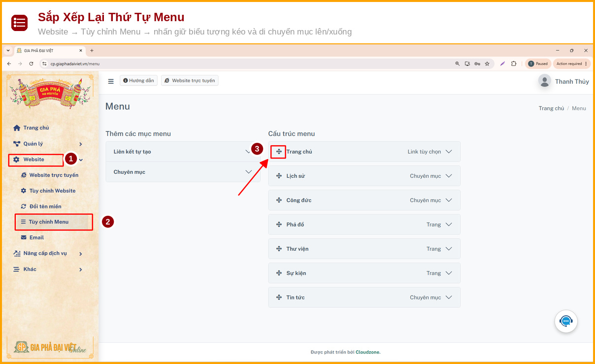Click the Gia Phả Họ Nguyễn logo banner

pyautogui.click(x=50, y=93)
